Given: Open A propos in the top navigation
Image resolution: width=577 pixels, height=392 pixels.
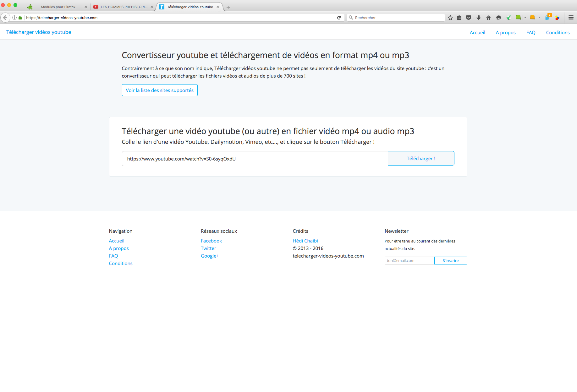Looking at the screenshot, I should tap(506, 33).
